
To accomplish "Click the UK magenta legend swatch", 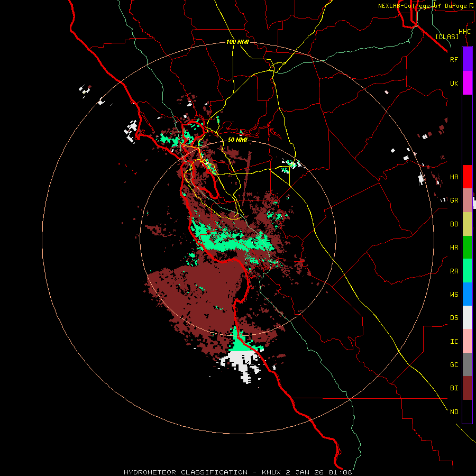I will [x=467, y=83].
